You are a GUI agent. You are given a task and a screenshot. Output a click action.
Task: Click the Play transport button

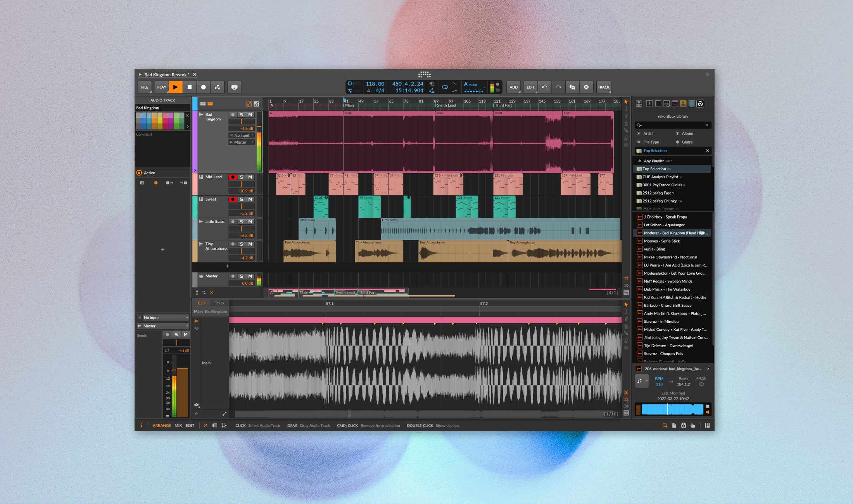click(x=176, y=87)
